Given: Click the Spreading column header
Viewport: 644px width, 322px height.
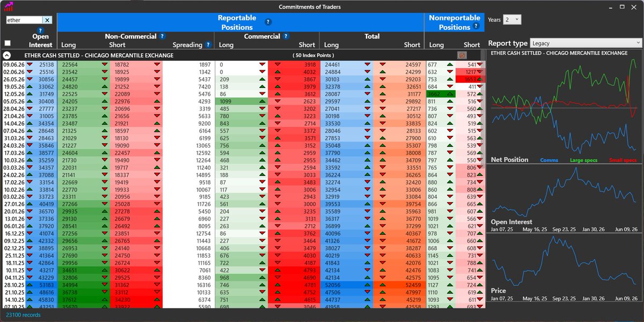Looking at the screenshot, I should pos(187,45).
